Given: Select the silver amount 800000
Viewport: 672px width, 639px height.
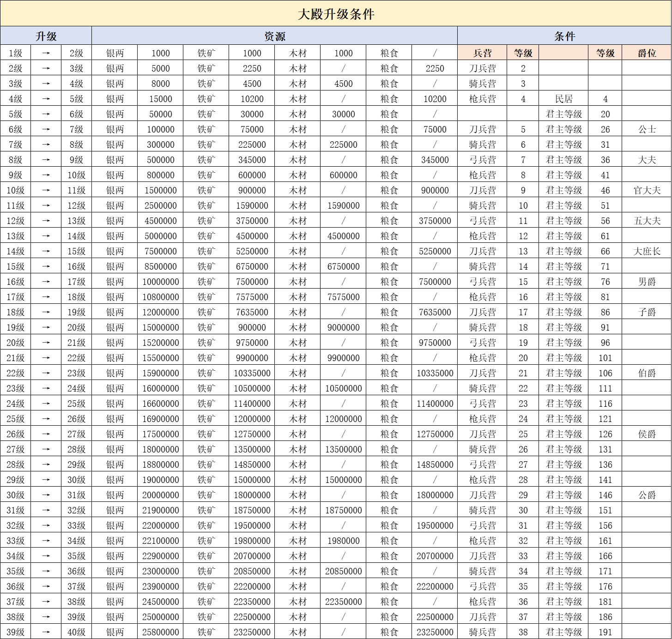Looking at the screenshot, I should tap(160, 175).
